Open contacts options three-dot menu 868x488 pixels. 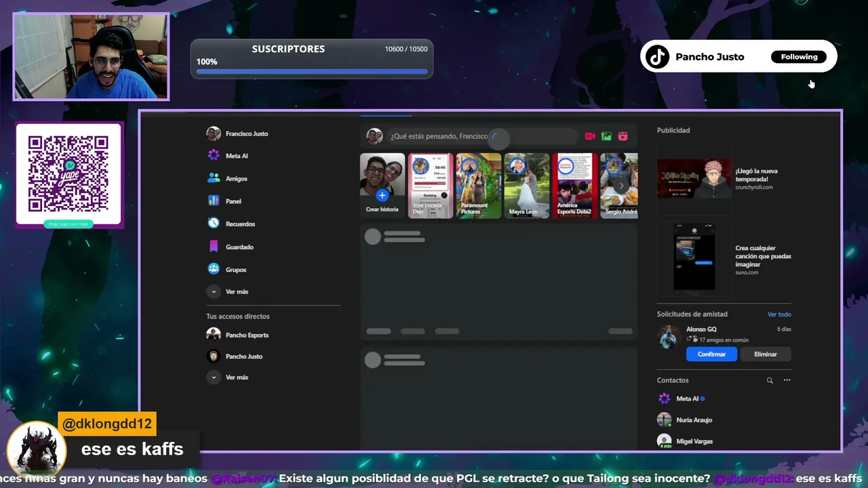(x=787, y=380)
